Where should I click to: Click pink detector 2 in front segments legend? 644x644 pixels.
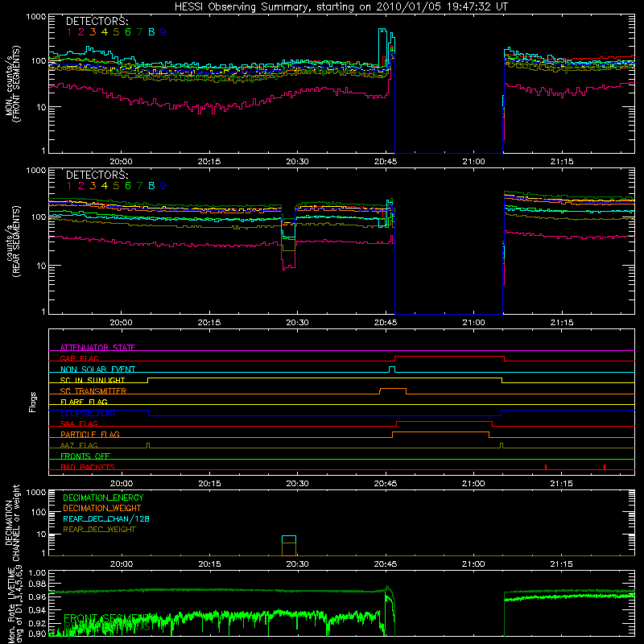click(x=81, y=32)
